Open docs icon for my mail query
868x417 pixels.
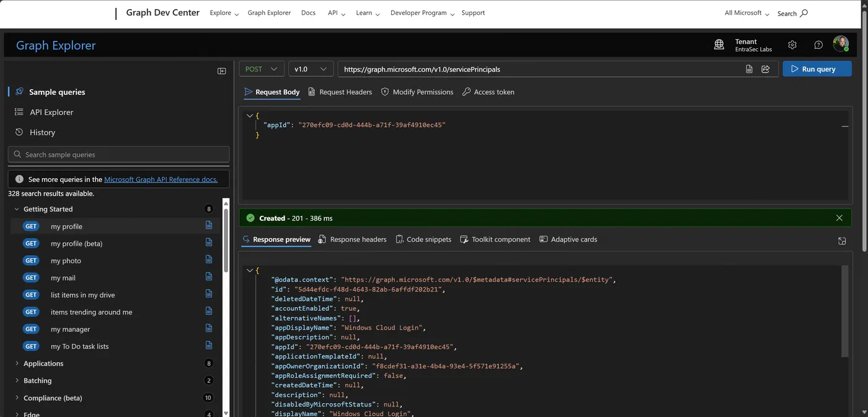pos(209,277)
